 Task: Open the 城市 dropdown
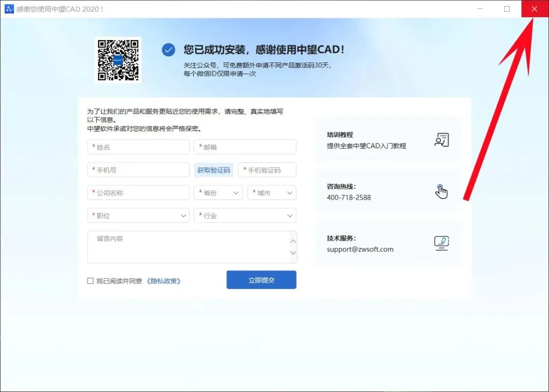[x=271, y=192]
